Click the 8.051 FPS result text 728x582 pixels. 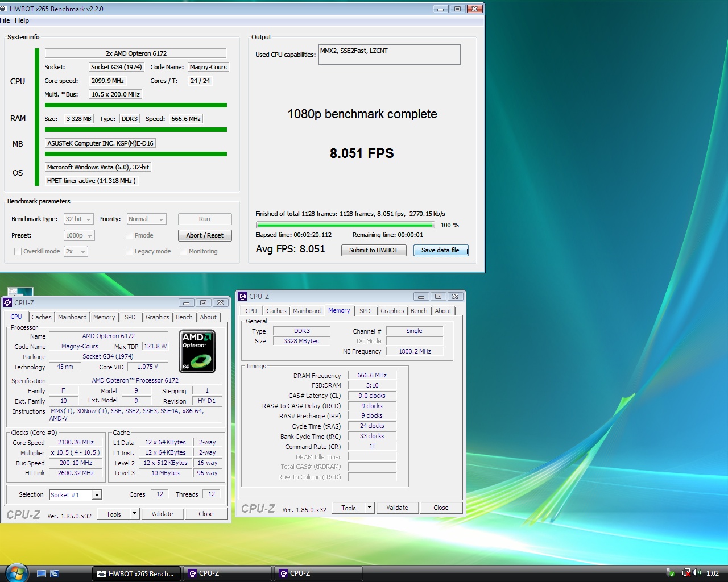(362, 153)
